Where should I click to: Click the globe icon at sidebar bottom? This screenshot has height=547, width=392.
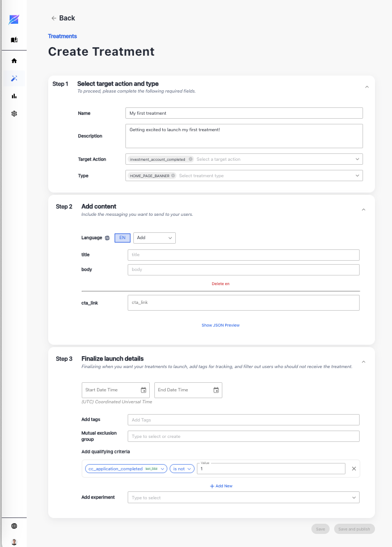pyautogui.click(x=14, y=526)
